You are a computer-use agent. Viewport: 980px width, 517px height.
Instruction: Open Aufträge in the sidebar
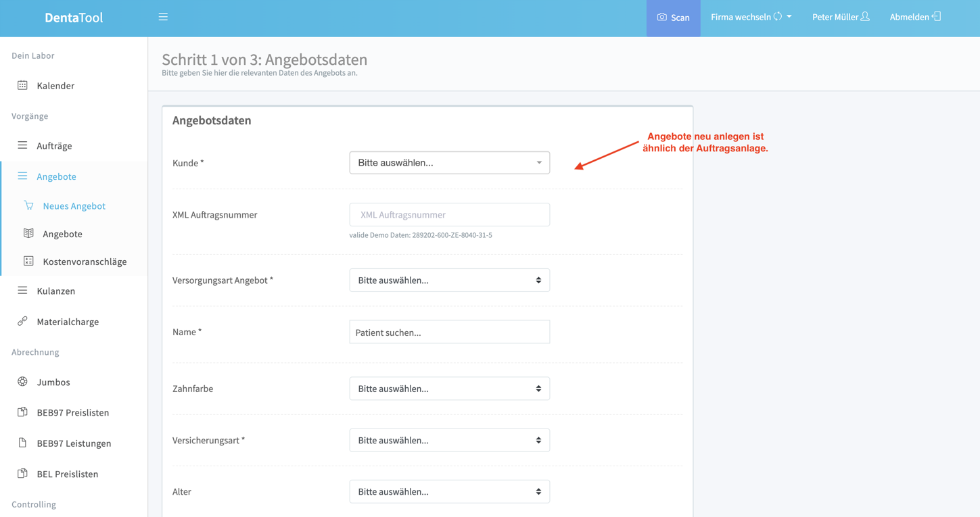pos(54,146)
